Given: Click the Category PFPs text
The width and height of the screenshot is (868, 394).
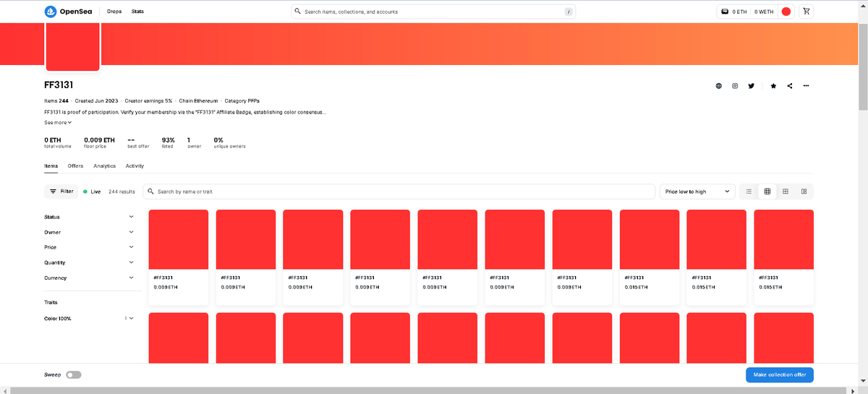Looking at the screenshot, I should point(242,101).
